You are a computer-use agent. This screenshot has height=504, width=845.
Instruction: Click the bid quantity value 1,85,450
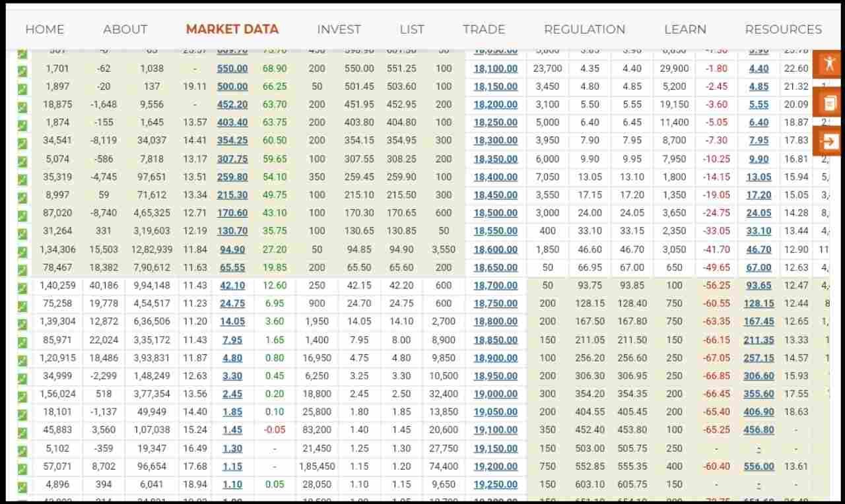point(317,466)
